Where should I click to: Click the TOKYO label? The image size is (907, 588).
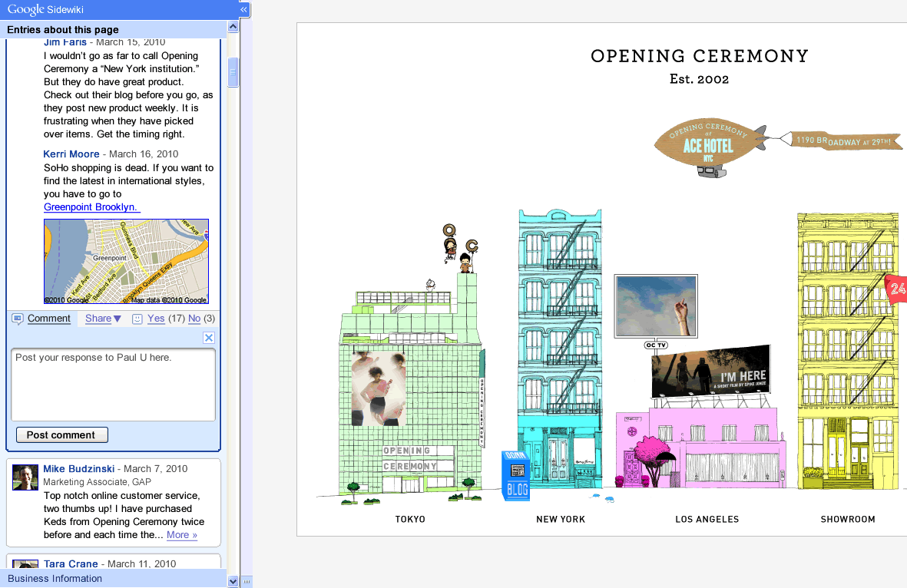click(410, 519)
